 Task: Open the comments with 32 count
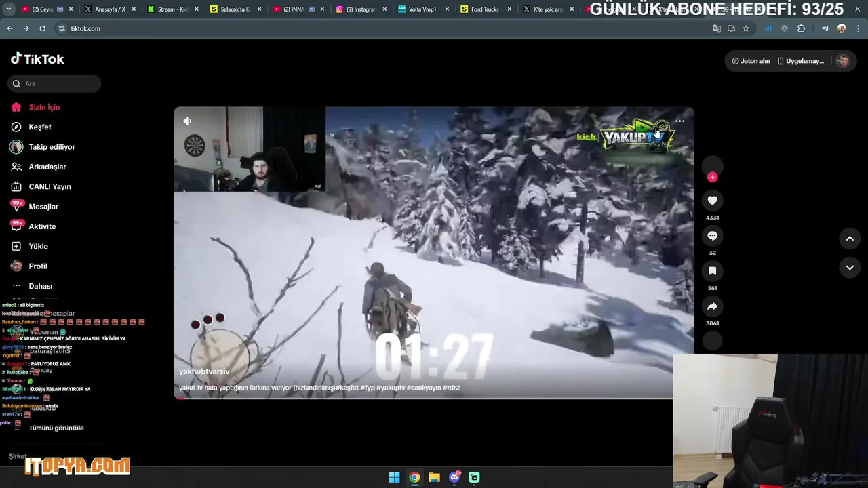point(712,236)
